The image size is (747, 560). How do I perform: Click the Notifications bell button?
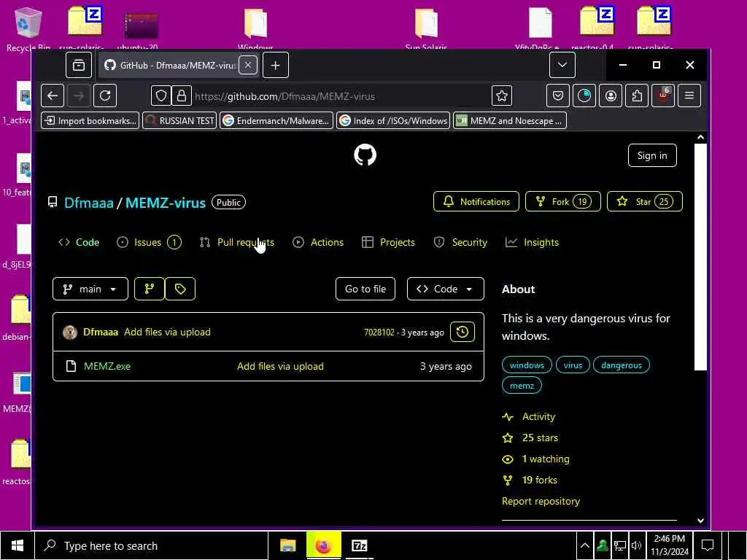(x=476, y=201)
